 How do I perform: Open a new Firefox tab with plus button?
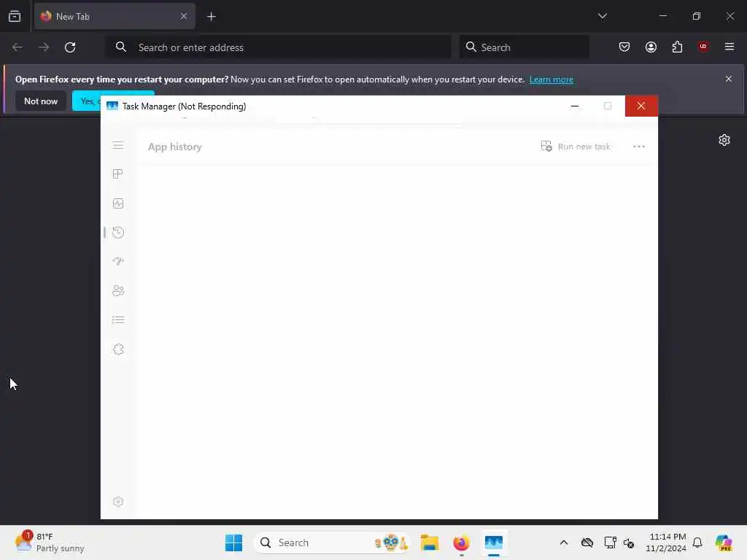point(211,17)
